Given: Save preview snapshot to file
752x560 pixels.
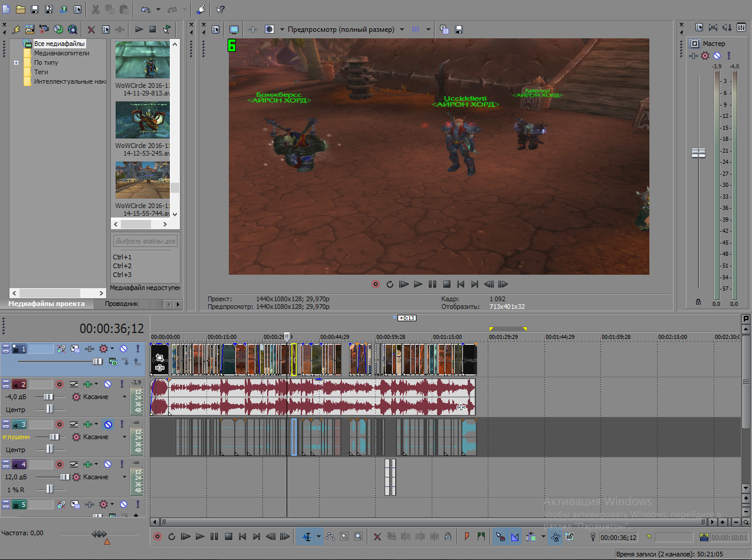Looking at the screenshot, I should click(x=459, y=29).
